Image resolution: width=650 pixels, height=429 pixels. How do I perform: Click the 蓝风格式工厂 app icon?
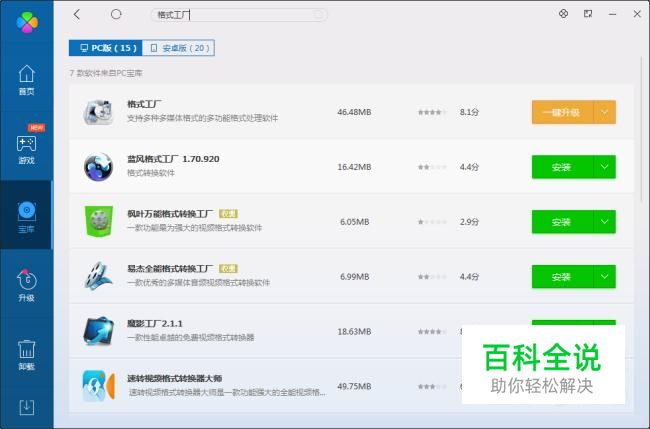click(98, 167)
